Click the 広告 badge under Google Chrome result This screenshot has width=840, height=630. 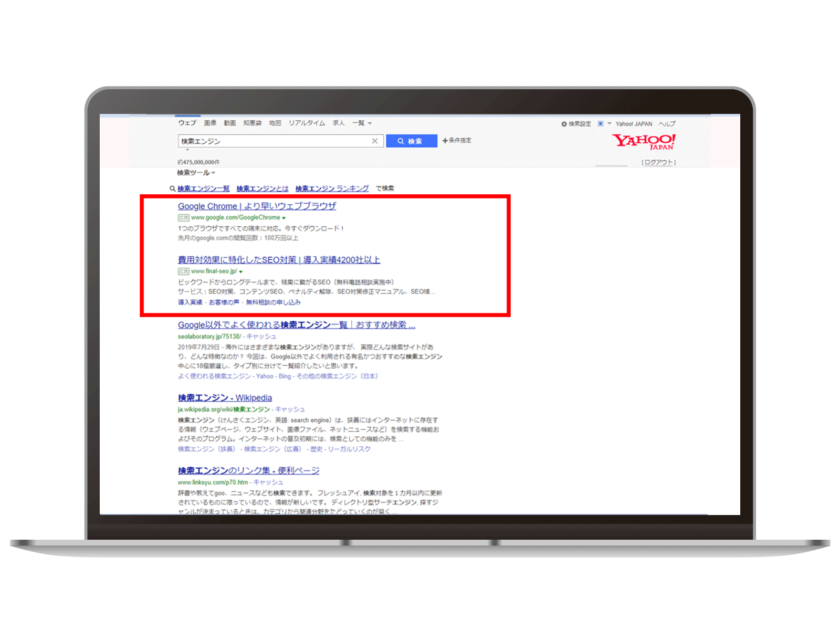(x=183, y=217)
